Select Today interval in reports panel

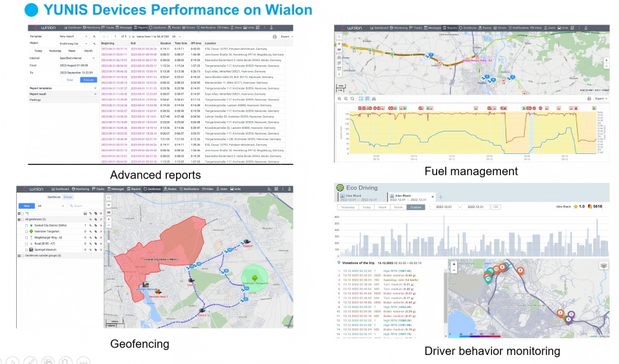tap(38, 51)
